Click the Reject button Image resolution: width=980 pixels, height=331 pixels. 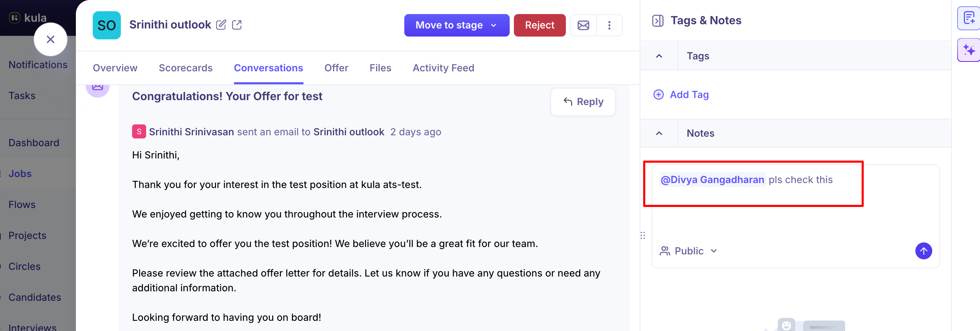[x=540, y=26]
